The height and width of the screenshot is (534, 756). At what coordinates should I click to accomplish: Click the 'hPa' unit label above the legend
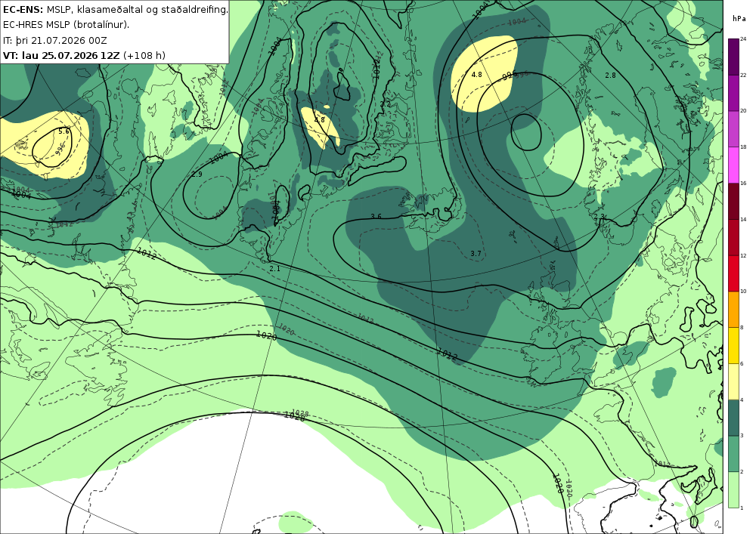point(739,19)
